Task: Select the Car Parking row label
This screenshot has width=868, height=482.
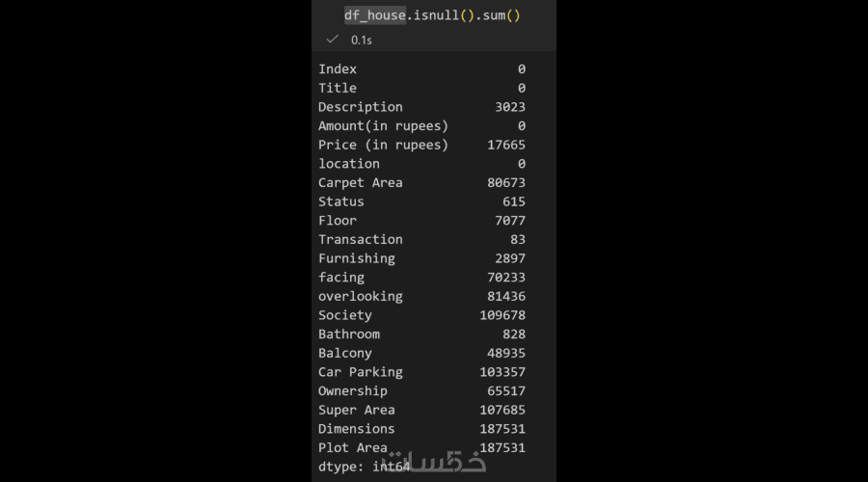Action: click(361, 372)
